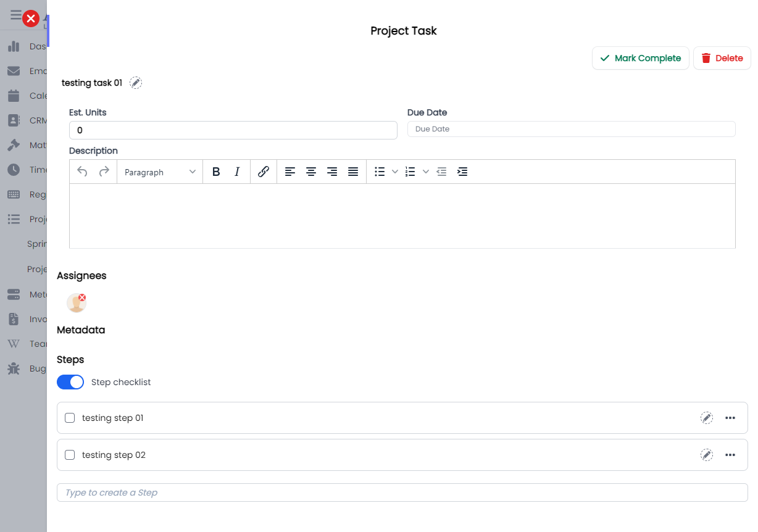The height and width of the screenshot is (532, 758).
Task: Toggle Italic text formatting
Action: 237,172
